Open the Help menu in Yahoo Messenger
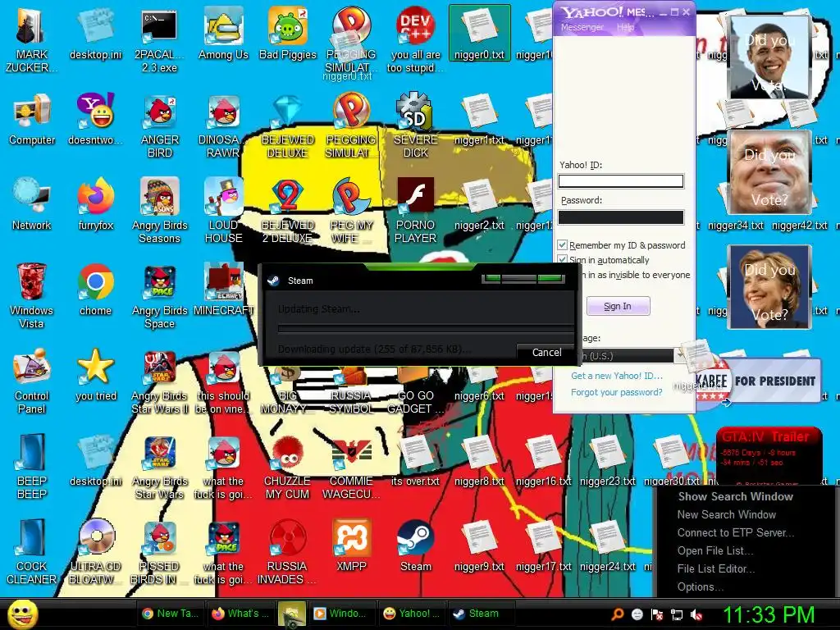Screen dimensions: 840x630 point(625,27)
